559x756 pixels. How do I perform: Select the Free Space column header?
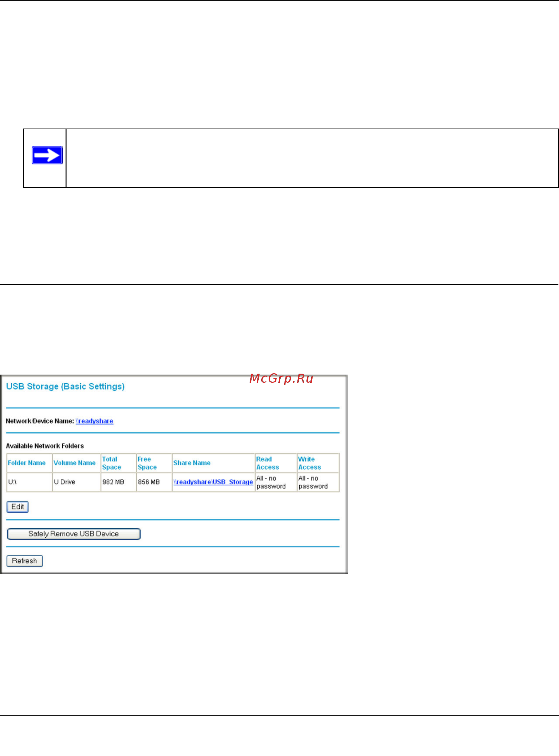(x=154, y=463)
